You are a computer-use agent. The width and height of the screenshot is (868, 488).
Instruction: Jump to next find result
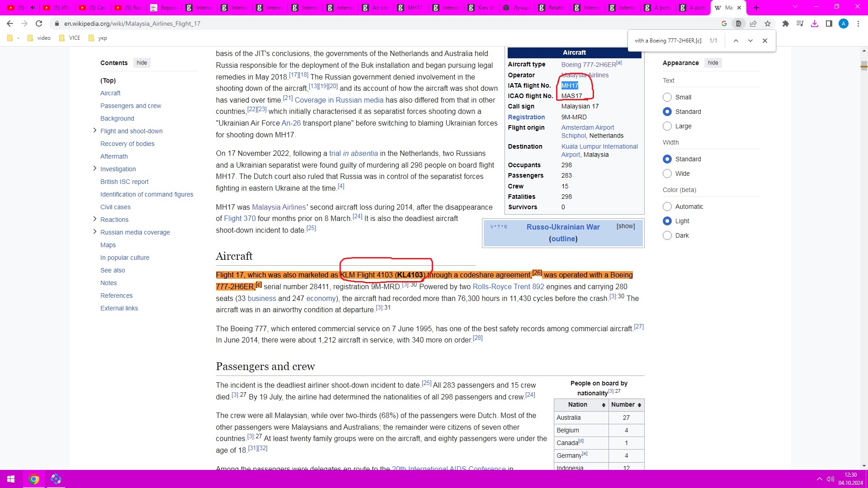[x=750, y=41]
